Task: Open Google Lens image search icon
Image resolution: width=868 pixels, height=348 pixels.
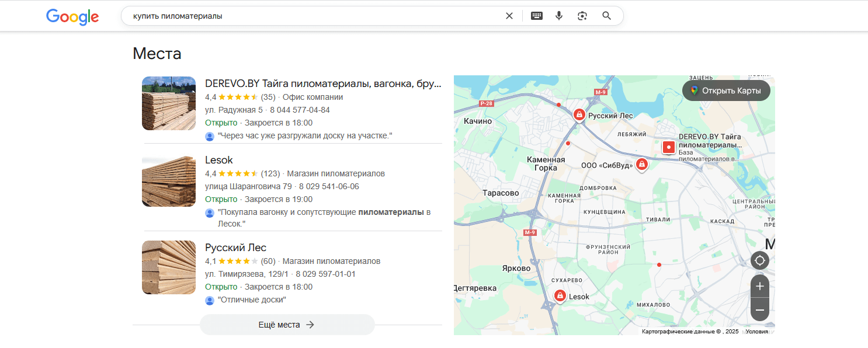Action: [582, 16]
